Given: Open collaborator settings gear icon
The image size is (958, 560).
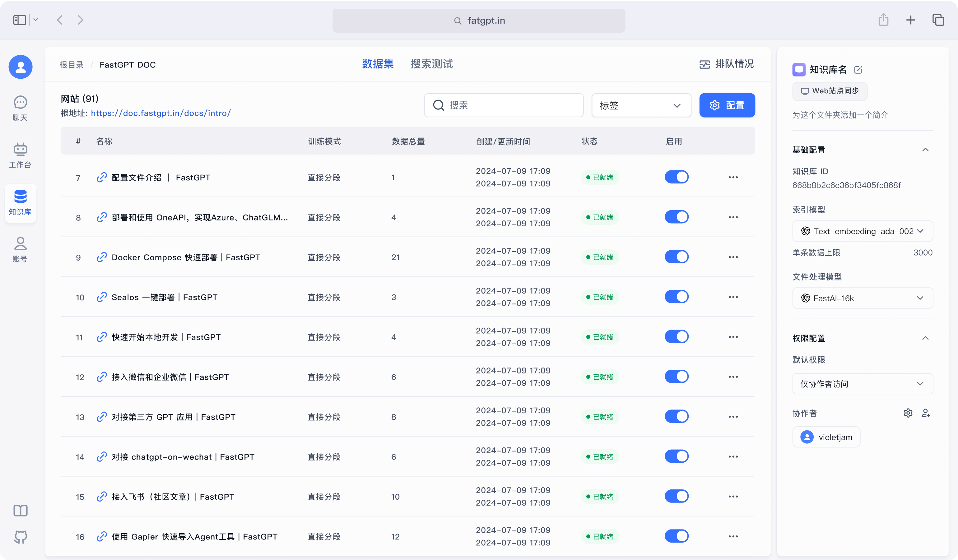Looking at the screenshot, I should tap(908, 413).
